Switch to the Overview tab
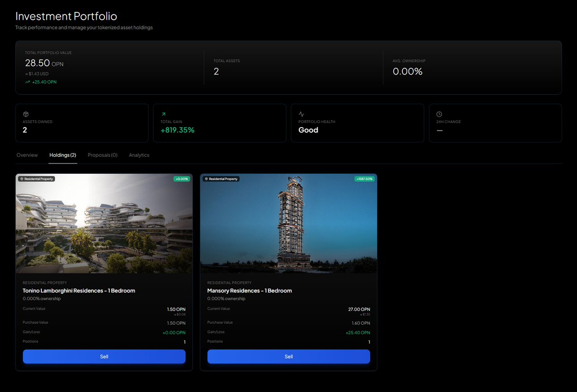This screenshot has width=577, height=392. click(x=27, y=155)
